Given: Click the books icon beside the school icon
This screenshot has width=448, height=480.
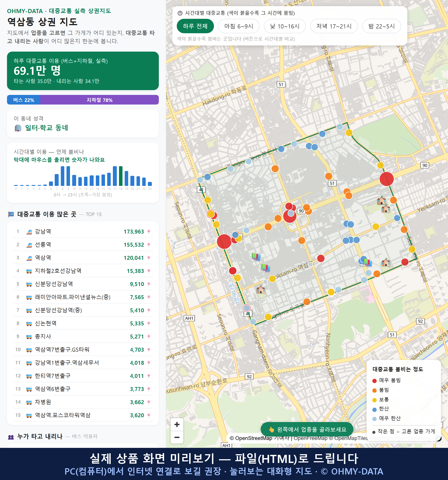Looking at the screenshot, I should [367, 262].
